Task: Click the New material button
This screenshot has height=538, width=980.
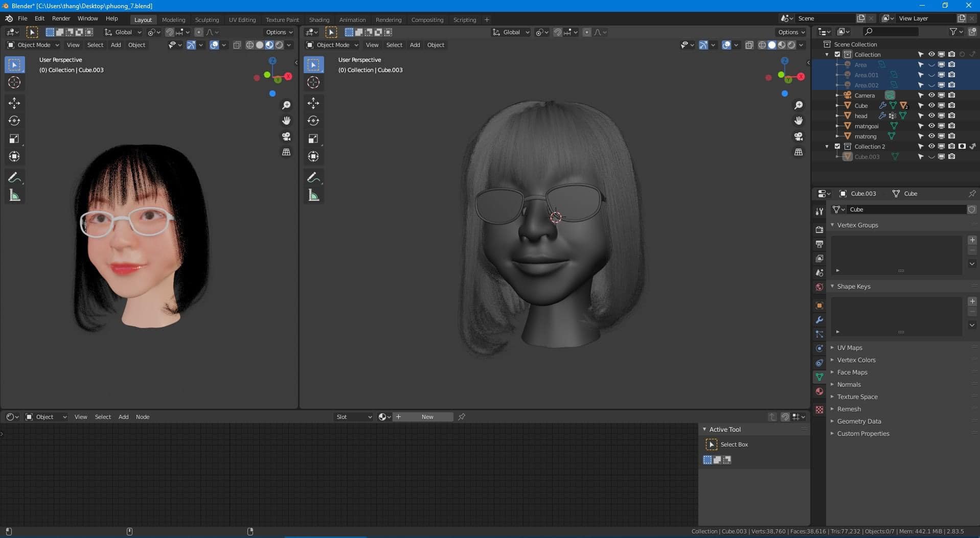Action: click(x=427, y=417)
